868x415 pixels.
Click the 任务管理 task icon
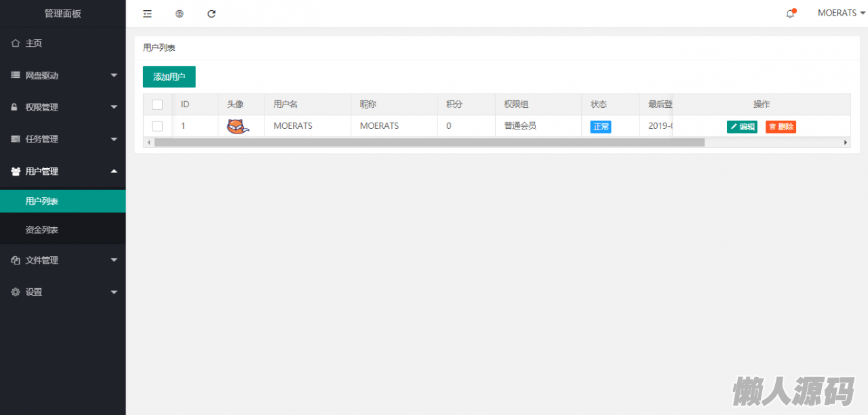(16, 139)
